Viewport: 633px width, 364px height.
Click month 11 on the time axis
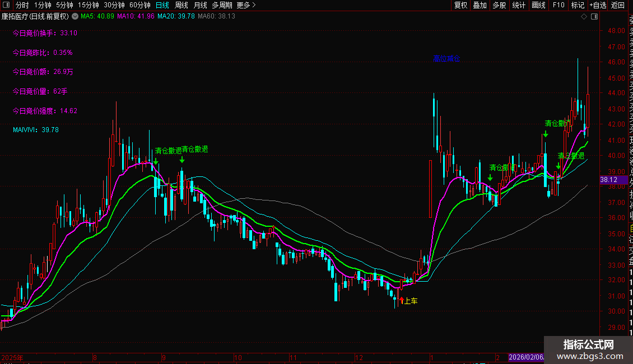click(x=293, y=357)
